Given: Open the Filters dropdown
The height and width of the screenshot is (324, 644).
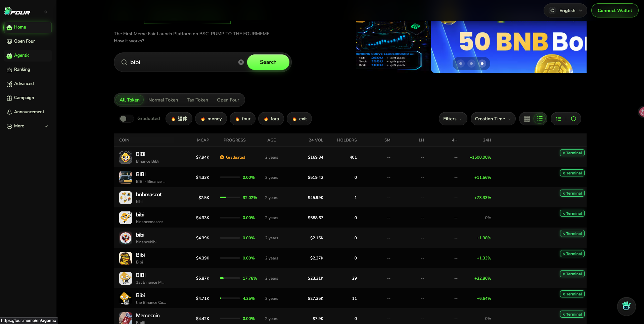Looking at the screenshot, I should click(453, 119).
